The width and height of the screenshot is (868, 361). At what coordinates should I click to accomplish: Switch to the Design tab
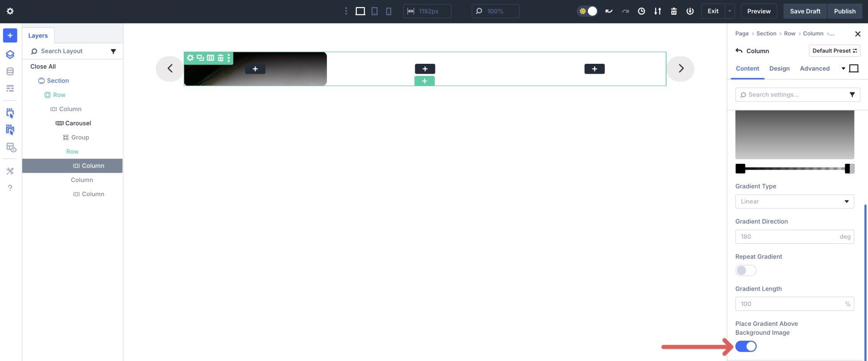(779, 68)
